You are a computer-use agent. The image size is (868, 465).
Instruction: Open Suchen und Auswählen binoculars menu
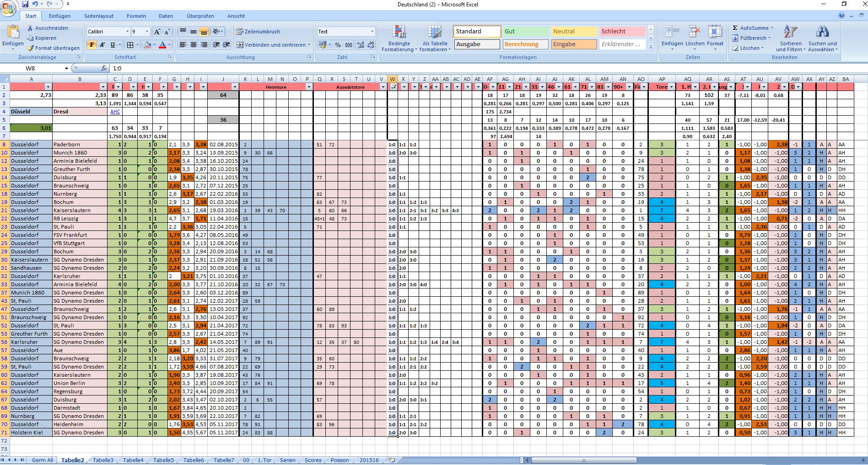pyautogui.click(x=823, y=39)
